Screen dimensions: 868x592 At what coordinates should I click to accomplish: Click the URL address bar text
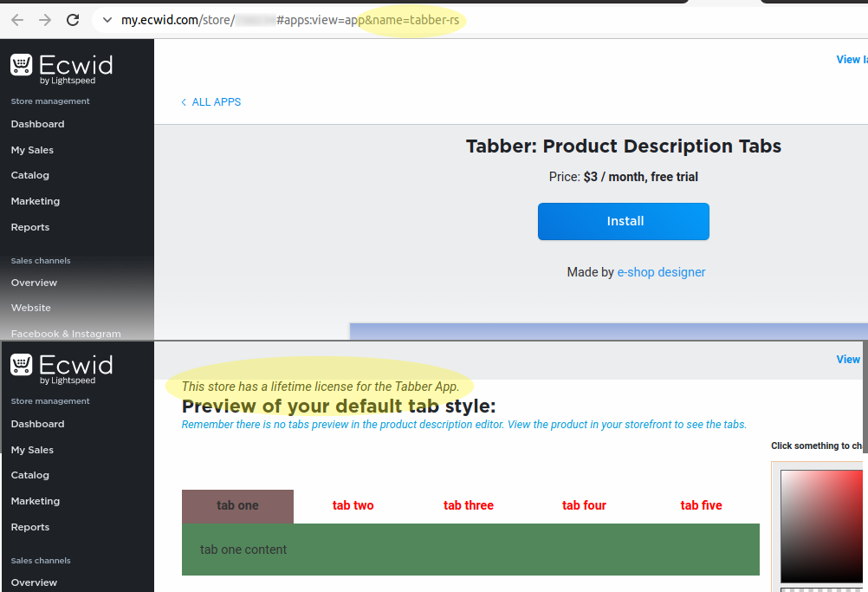[x=290, y=21]
